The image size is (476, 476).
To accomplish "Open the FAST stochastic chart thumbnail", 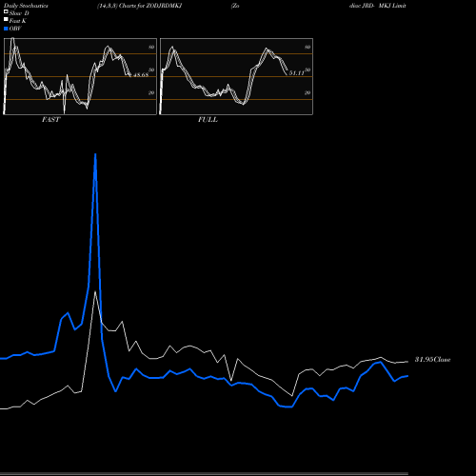I will point(80,76).
